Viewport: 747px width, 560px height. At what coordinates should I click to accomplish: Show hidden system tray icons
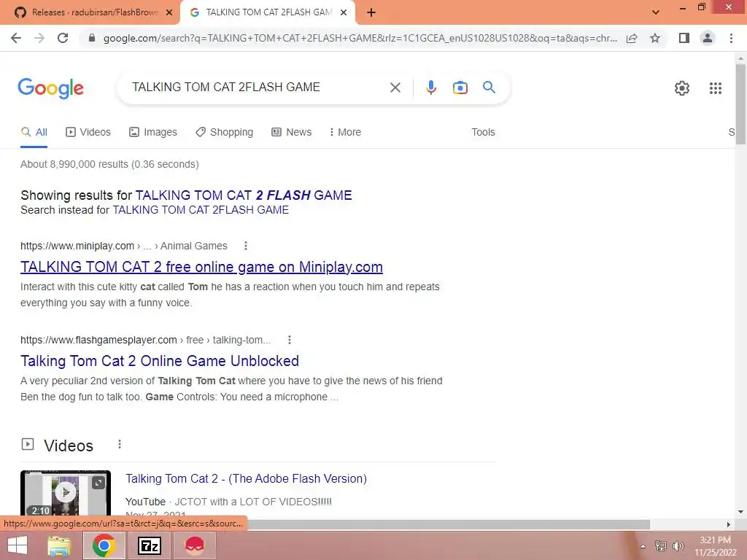tap(643, 546)
